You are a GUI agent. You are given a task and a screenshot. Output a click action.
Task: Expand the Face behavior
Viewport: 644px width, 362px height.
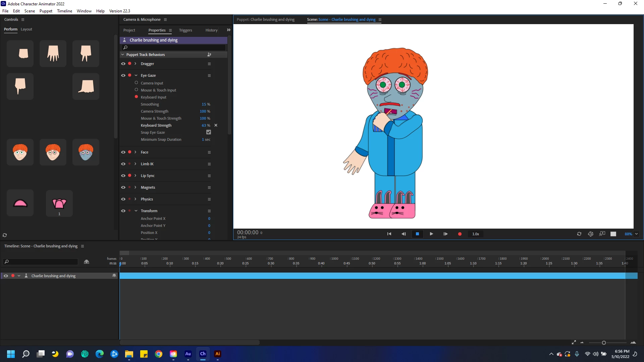[136, 152]
